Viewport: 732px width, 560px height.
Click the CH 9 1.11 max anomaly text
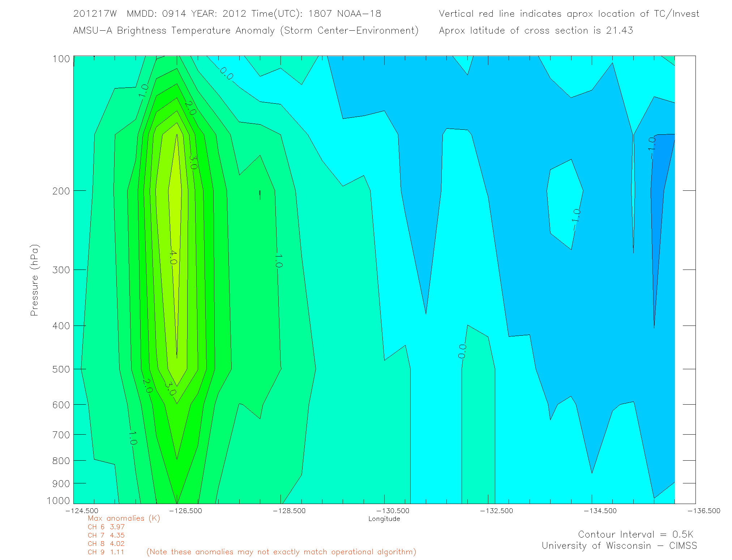(x=106, y=552)
